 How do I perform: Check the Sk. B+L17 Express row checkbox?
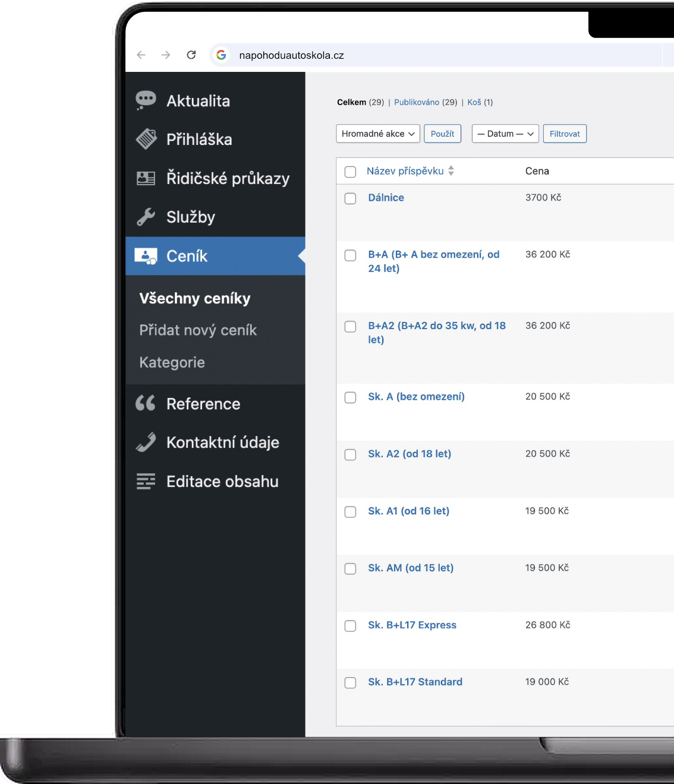point(351,626)
